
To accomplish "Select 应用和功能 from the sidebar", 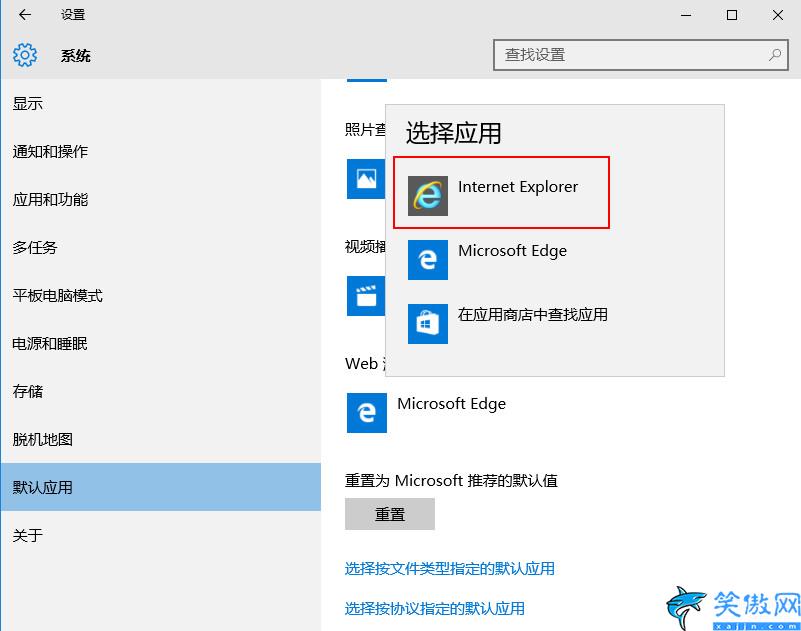I will (160, 200).
